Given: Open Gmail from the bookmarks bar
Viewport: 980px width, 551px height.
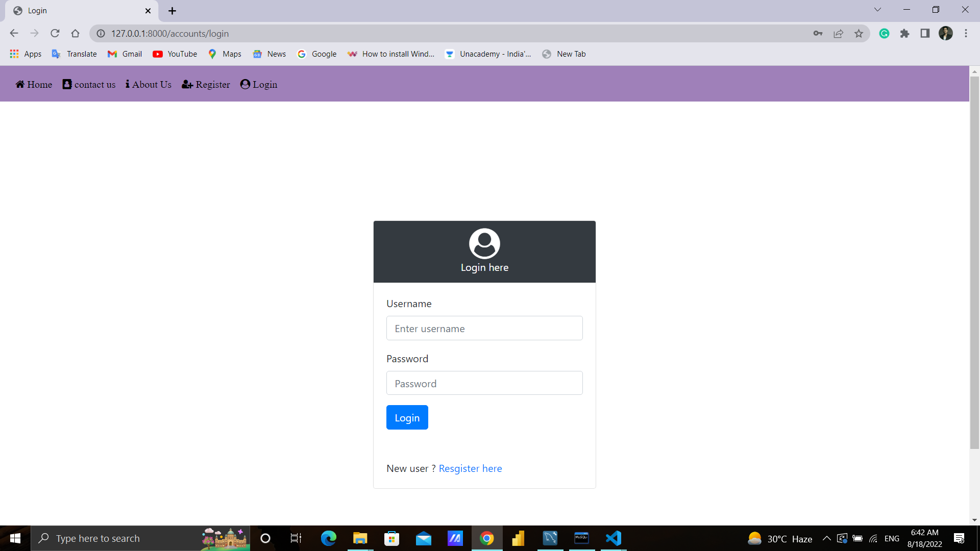Looking at the screenshot, I should (x=124, y=54).
